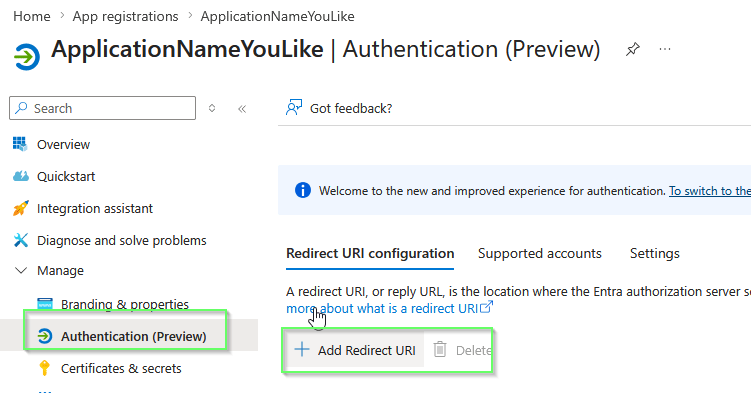
Task: Switch to the Settings tab
Action: tap(655, 253)
